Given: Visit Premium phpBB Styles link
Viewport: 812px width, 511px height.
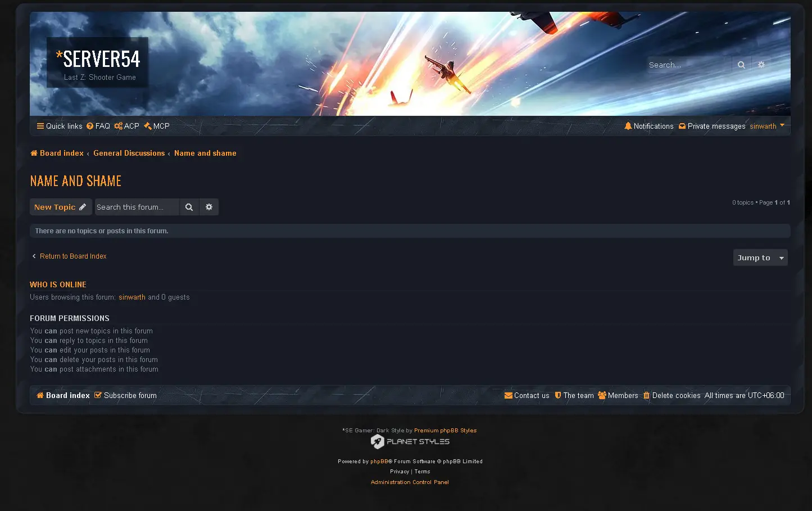Looking at the screenshot, I should point(445,431).
